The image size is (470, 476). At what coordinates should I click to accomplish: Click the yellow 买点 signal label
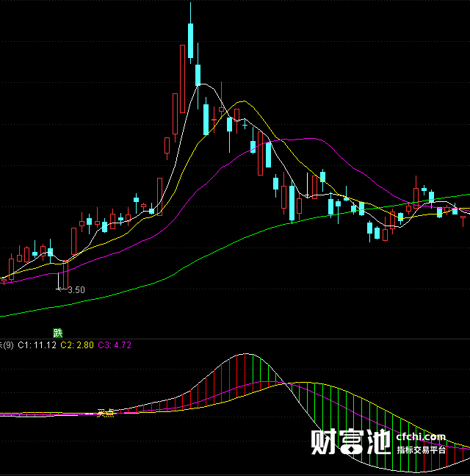tap(106, 413)
